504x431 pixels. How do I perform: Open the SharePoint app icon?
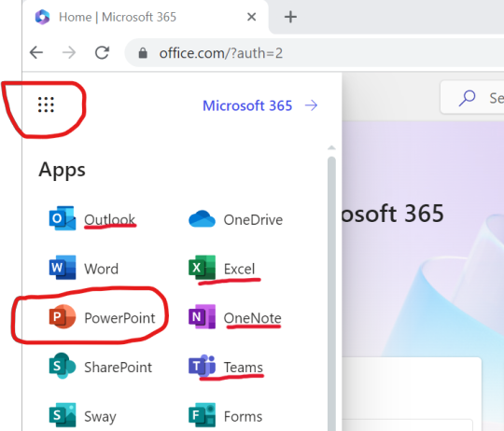click(x=63, y=366)
